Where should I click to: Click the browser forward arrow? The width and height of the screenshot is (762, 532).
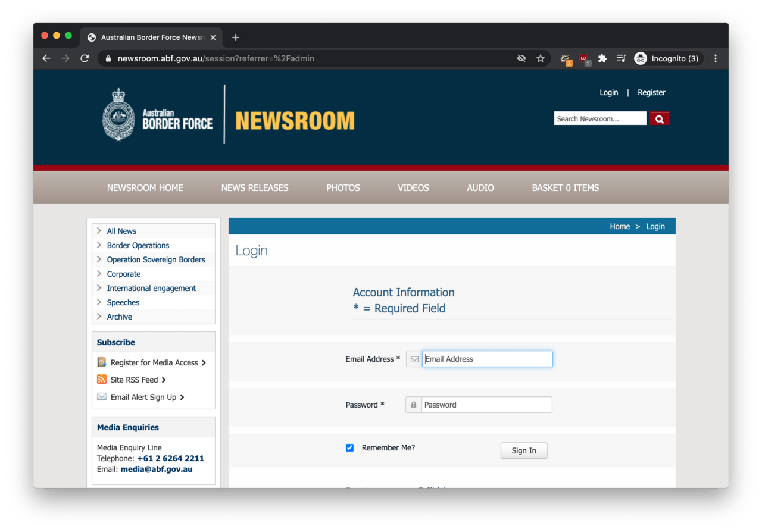pos(65,58)
